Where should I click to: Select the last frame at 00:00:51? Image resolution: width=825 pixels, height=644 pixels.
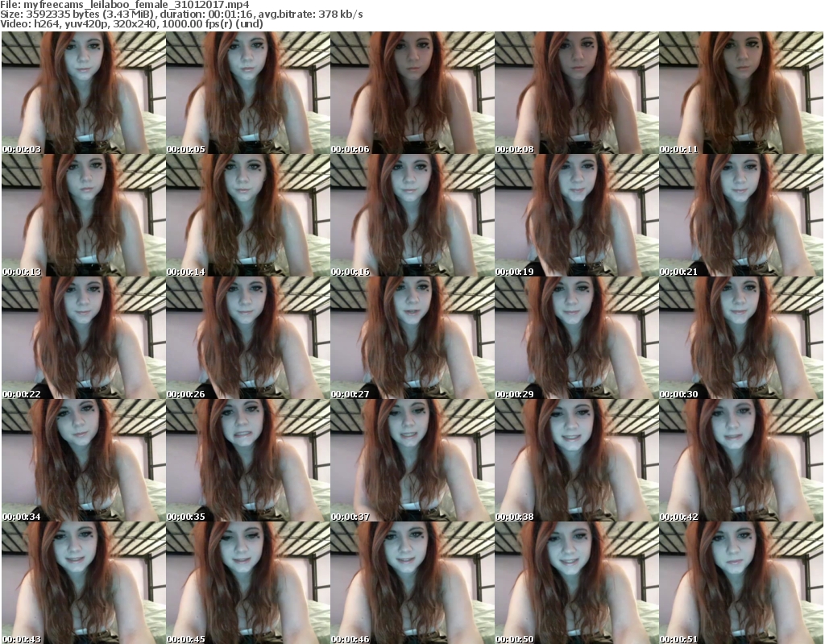pyautogui.click(x=740, y=583)
